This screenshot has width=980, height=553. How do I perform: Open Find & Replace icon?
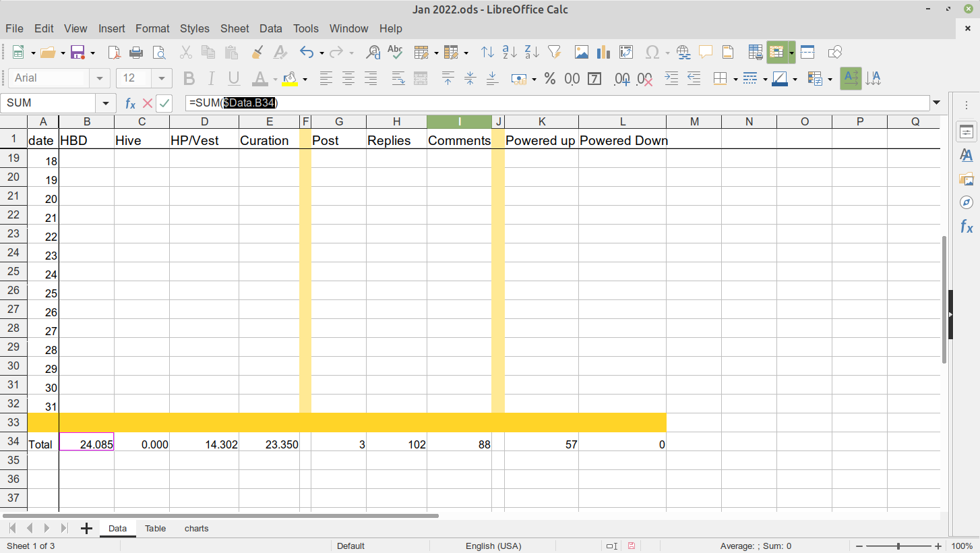(373, 53)
